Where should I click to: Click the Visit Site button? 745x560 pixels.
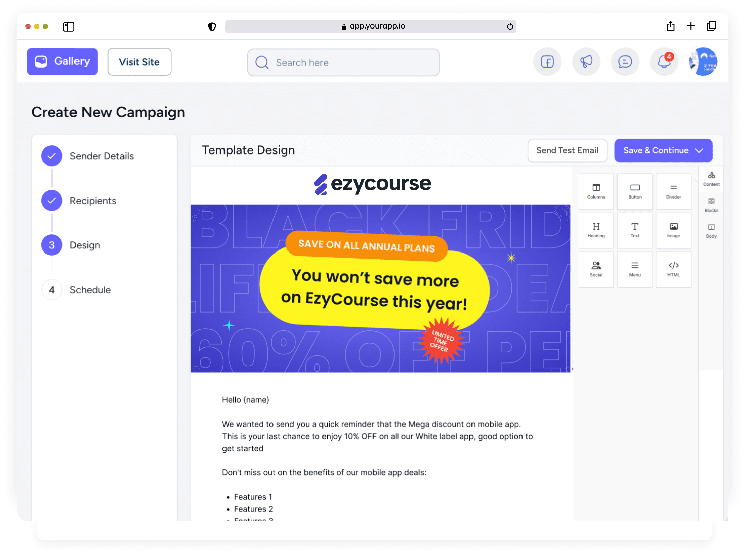139,62
